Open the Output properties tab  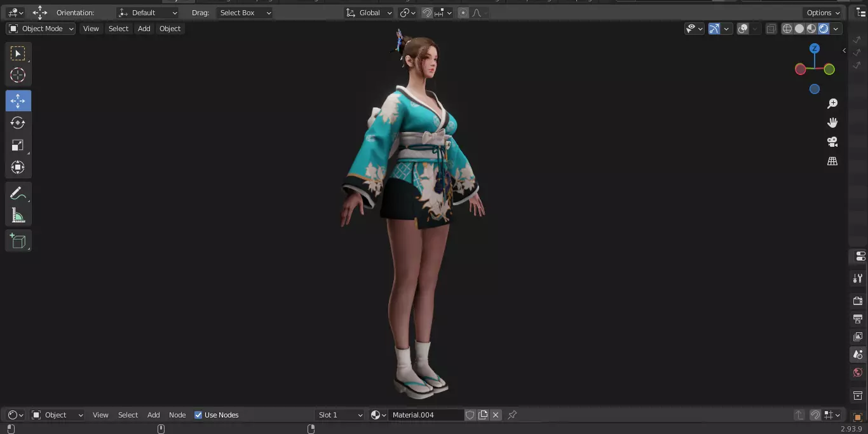(858, 318)
